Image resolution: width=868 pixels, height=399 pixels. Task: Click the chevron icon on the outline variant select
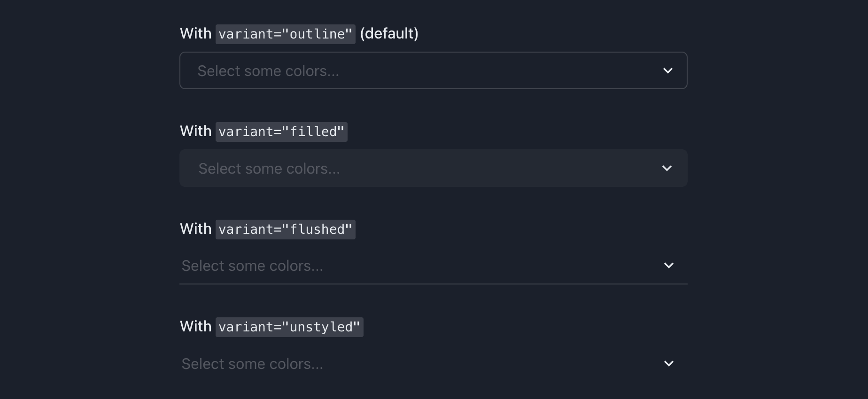[668, 70]
